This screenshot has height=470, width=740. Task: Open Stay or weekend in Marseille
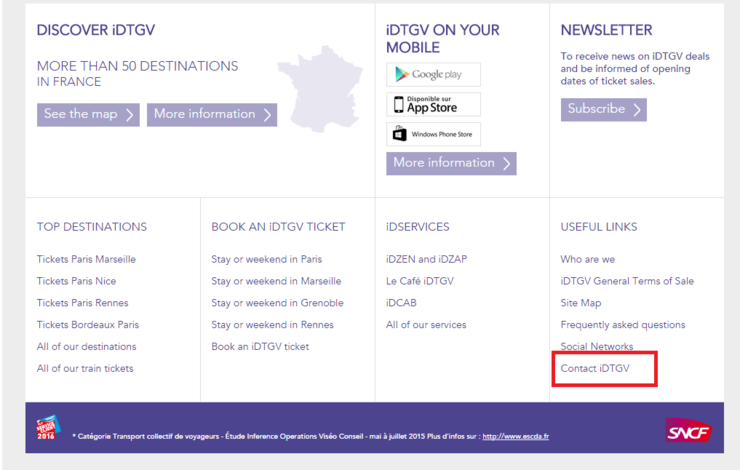[x=276, y=281]
